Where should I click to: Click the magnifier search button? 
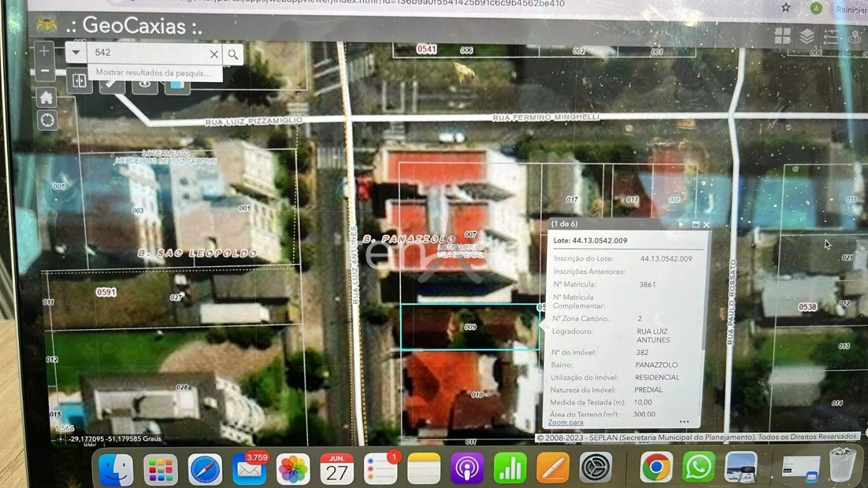coord(233,54)
